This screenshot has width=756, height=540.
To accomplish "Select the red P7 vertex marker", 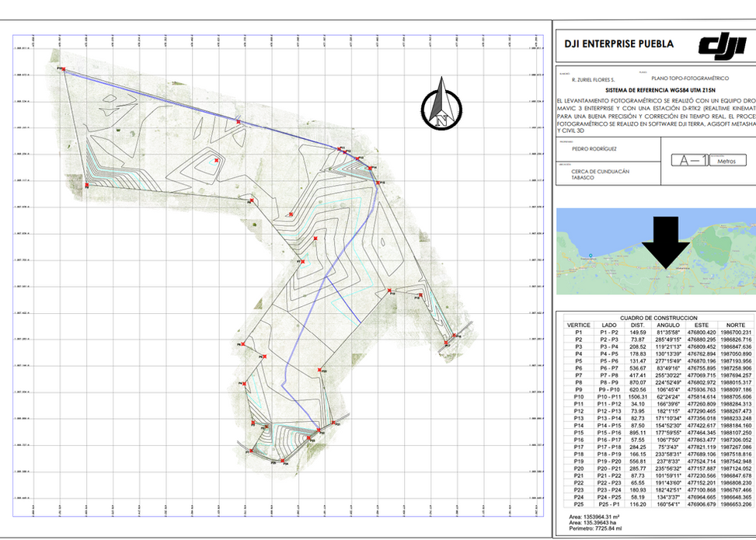I will tap(304, 261).
